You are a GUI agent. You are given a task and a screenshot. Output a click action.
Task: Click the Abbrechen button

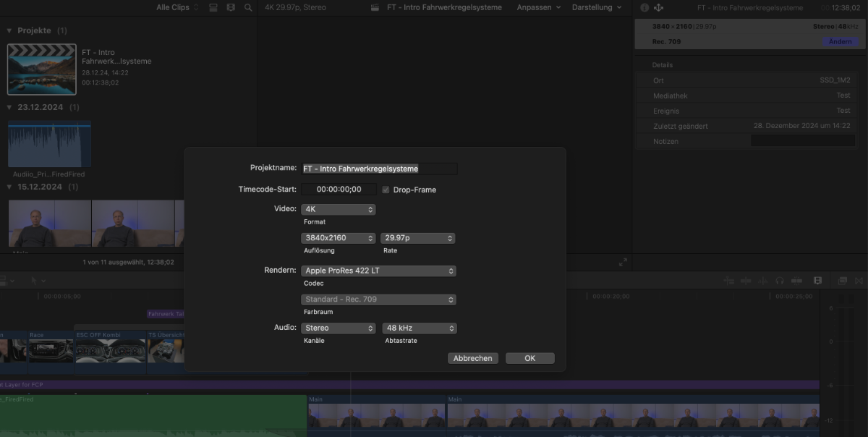pyautogui.click(x=473, y=358)
